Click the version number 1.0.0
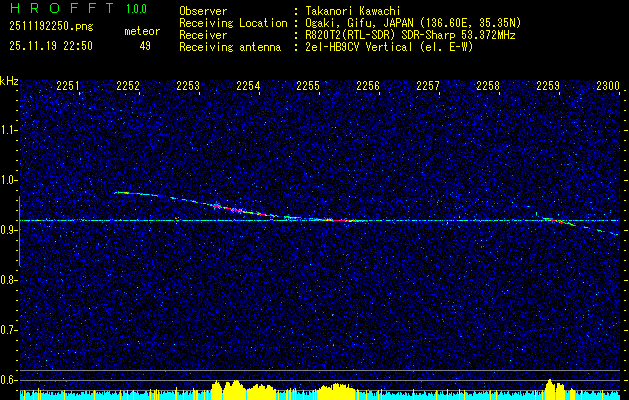The image size is (629, 400). [x=136, y=9]
